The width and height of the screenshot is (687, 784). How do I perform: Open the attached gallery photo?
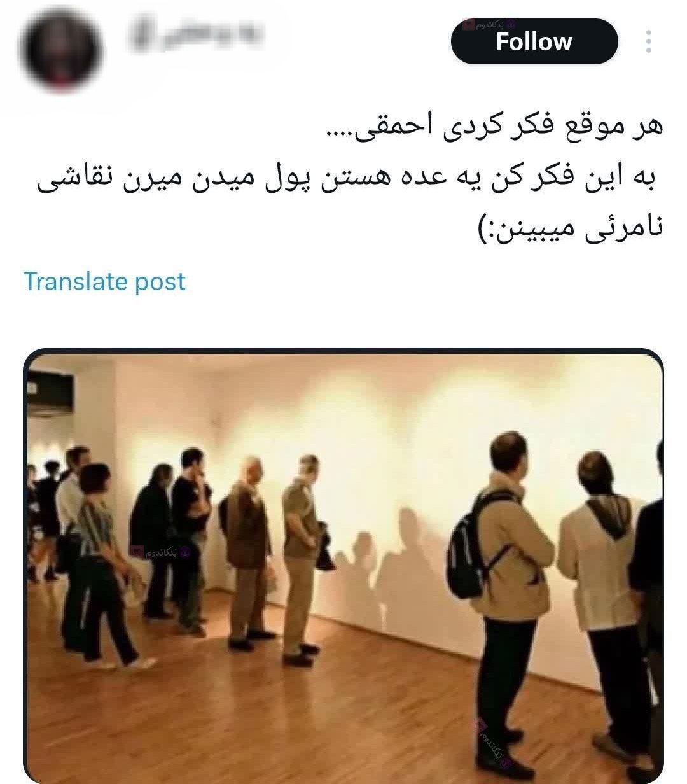coord(343,566)
